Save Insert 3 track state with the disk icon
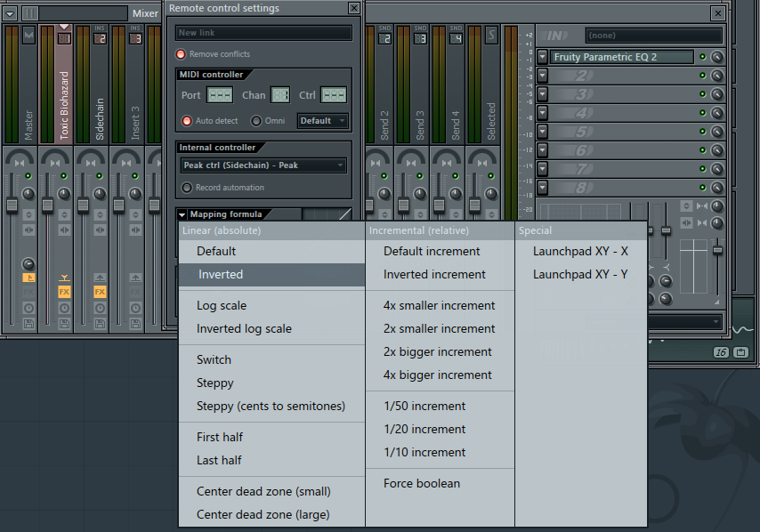The height and width of the screenshot is (532, 760). (x=135, y=324)
